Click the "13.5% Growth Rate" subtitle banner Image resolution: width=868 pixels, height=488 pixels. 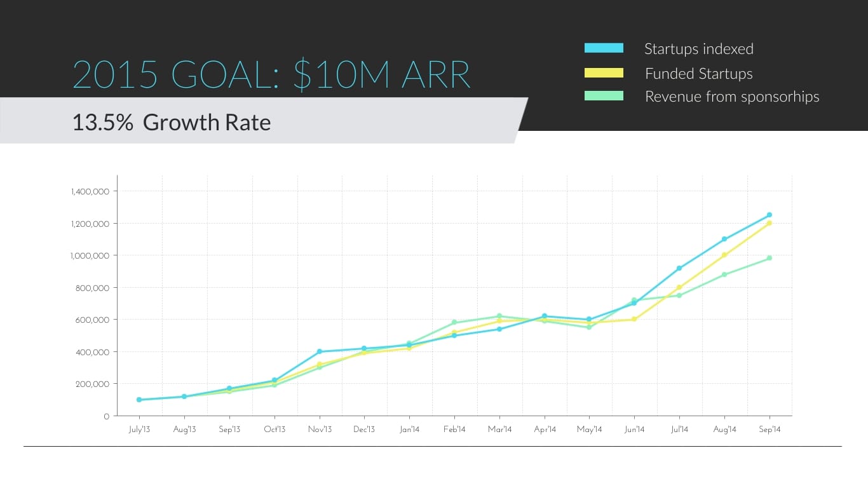[x=172, y=122]
